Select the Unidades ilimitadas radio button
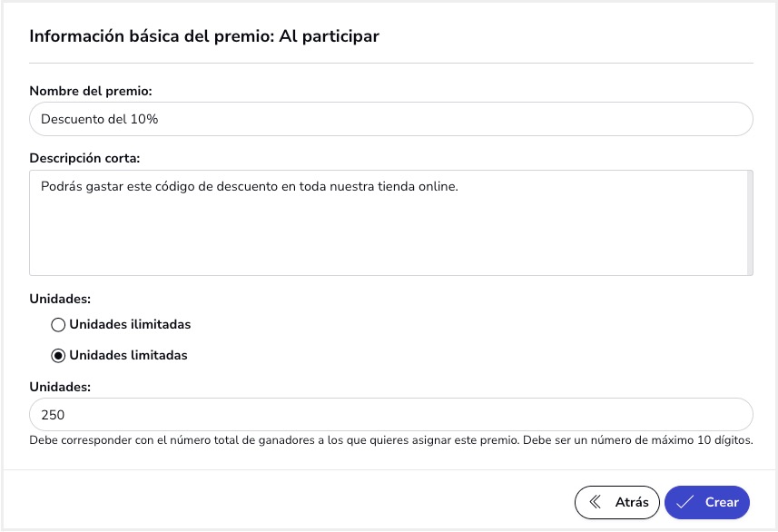Image resolution: width=778 pixels, height=532 pixels. [58, 325]
